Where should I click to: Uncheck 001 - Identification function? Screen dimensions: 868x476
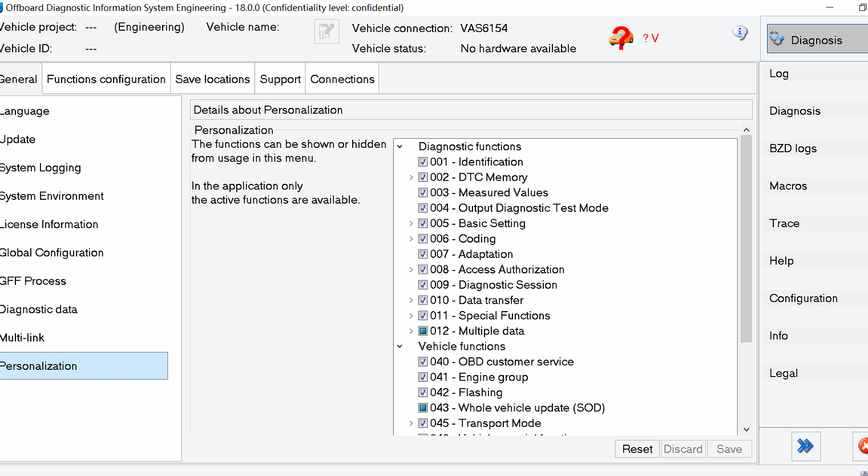click(422, 162)
